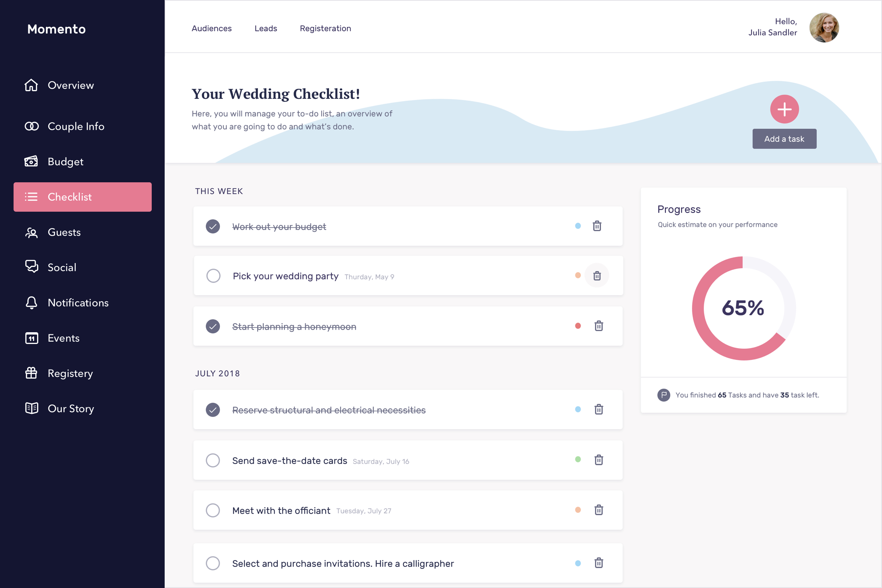Uncheck 'Start planning a honeymoon' task

coord(213,326)
